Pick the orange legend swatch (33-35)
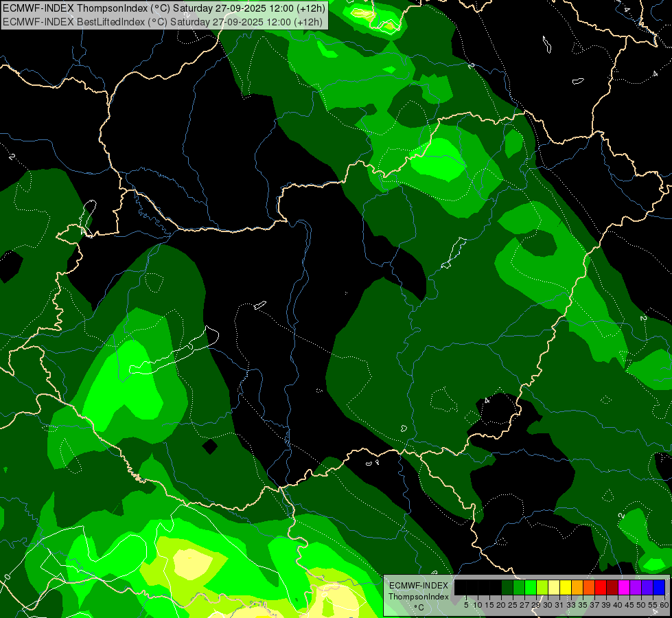Viewport: 672px width, 618px height. click(x=577, y=587)
